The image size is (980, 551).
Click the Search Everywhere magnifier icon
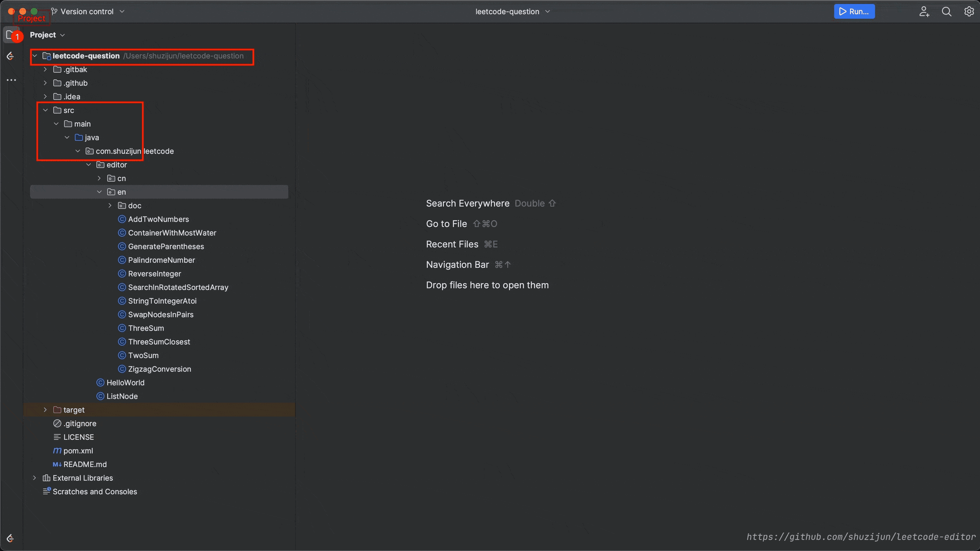(x=947, y=11)
